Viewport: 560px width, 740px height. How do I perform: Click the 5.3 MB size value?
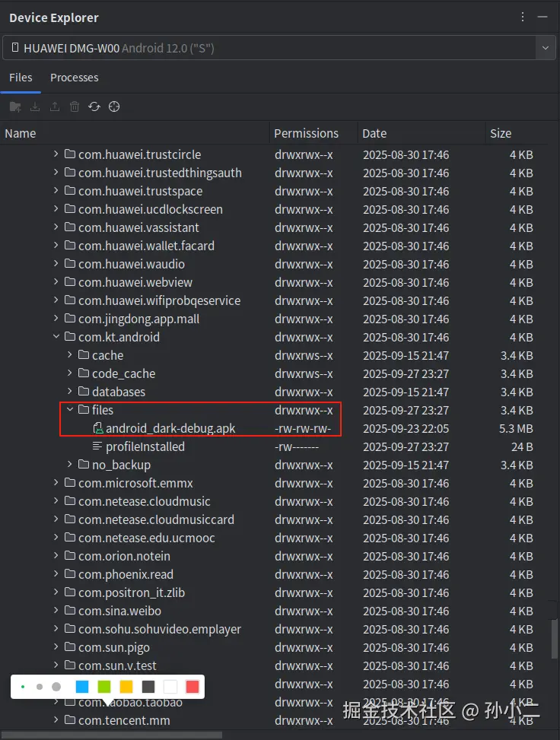coord(516,428)
